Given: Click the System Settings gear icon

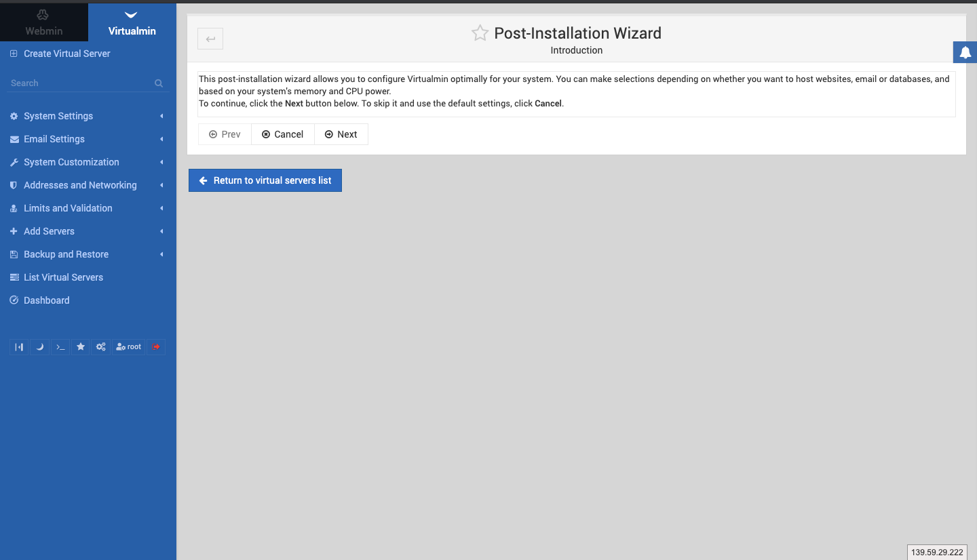Looking at the screenshot, I should pyautogui.click(x=14, y=116).
